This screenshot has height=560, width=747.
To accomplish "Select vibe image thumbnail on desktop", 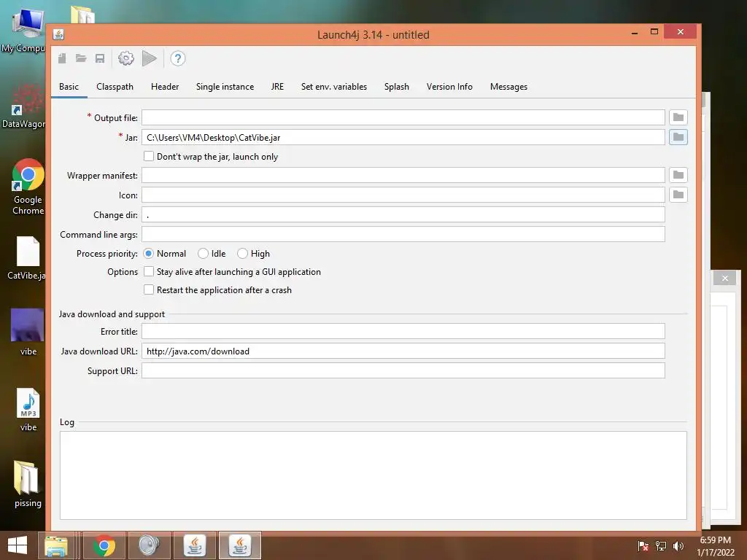I will pyautogui.click(x=28, y=332).
